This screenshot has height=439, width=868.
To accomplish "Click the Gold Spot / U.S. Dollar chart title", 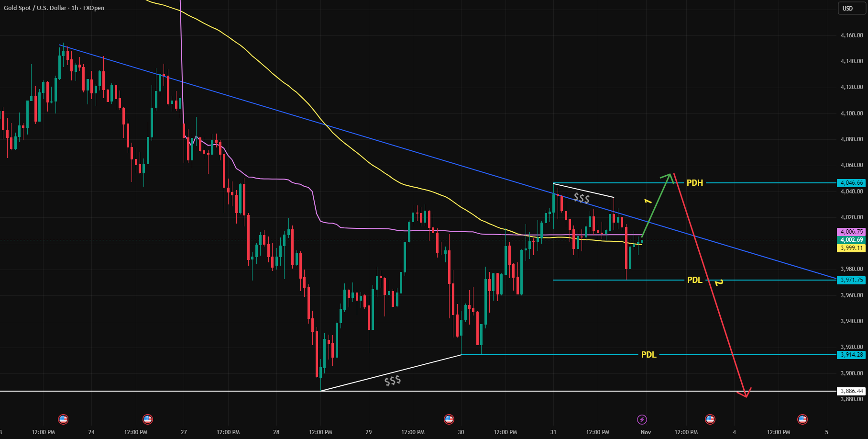I will tap(54, 8).
